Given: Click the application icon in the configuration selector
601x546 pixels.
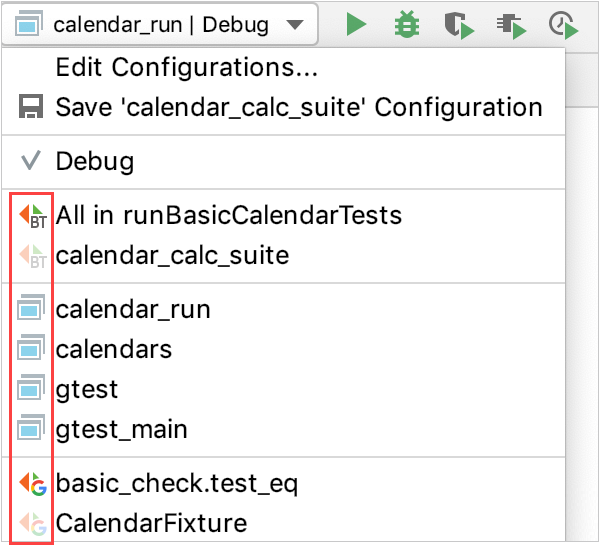Looking at the screenshot, I should [x=29, y=23].
